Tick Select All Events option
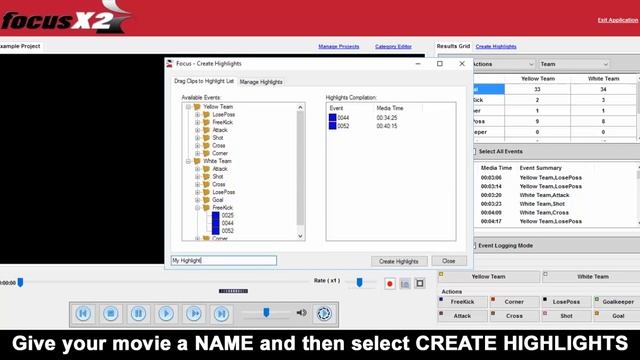The width and height of the screenshot is (640, 360). click(475, 151)
